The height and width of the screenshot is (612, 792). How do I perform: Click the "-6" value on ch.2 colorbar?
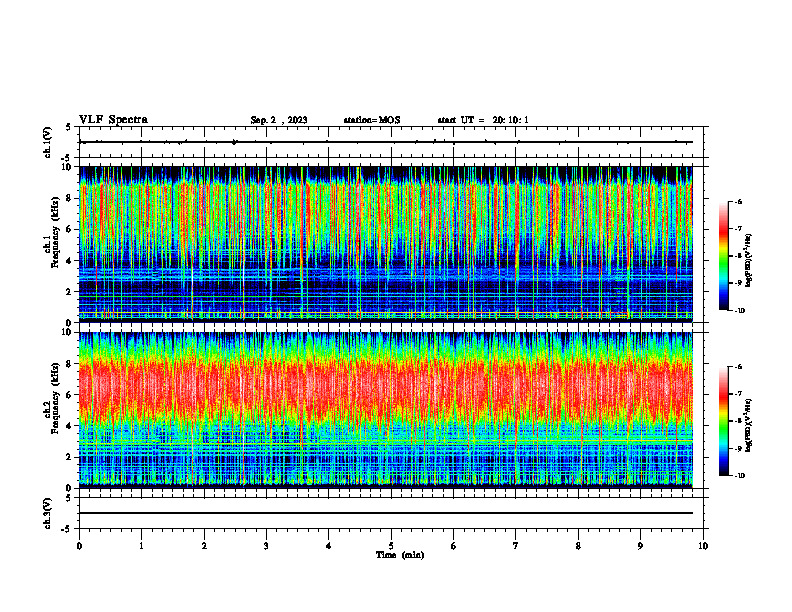coord(738,367)
